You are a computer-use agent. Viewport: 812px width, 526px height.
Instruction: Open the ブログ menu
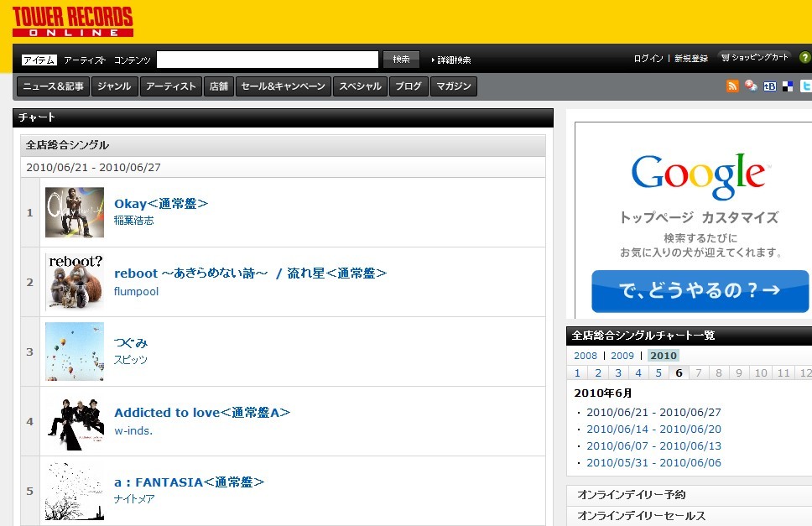[x=409, y=86]
